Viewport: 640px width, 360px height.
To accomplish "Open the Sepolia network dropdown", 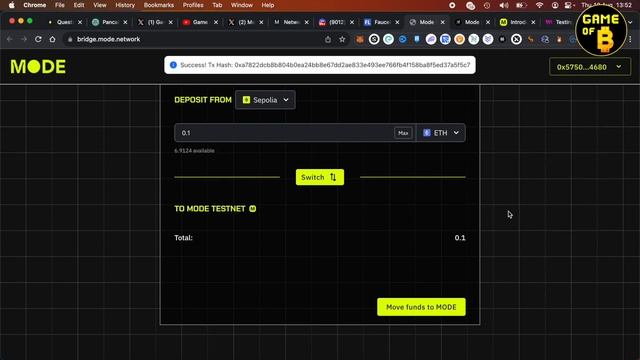I will tap(265, 100).
